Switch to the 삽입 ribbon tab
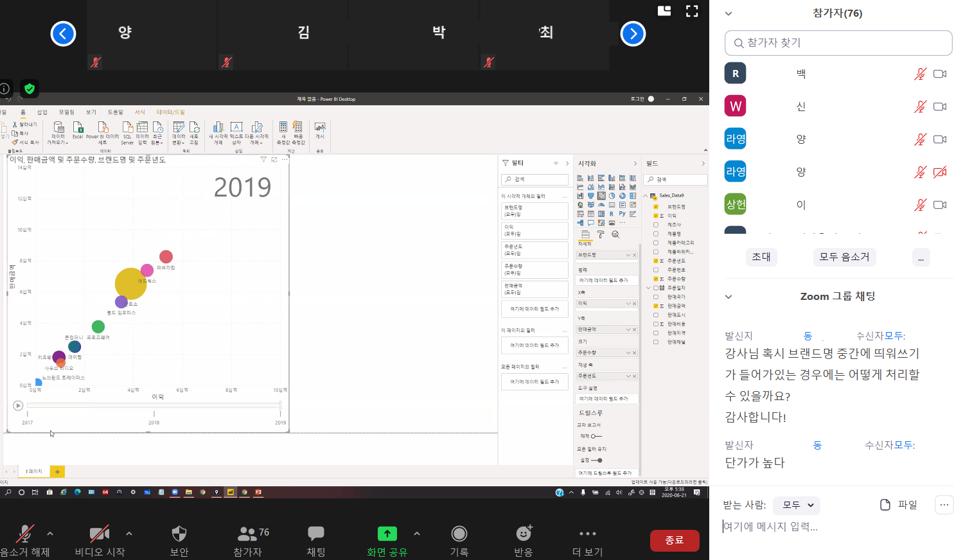 pos(42,112)
